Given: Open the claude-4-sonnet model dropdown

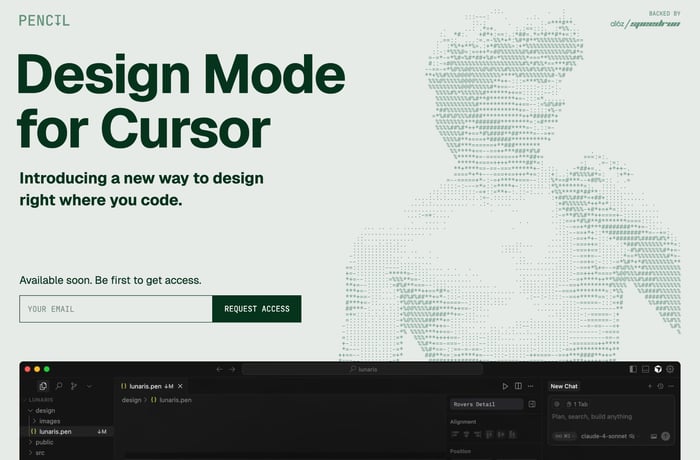Looking at the screenshot, I should coord(608,436).
